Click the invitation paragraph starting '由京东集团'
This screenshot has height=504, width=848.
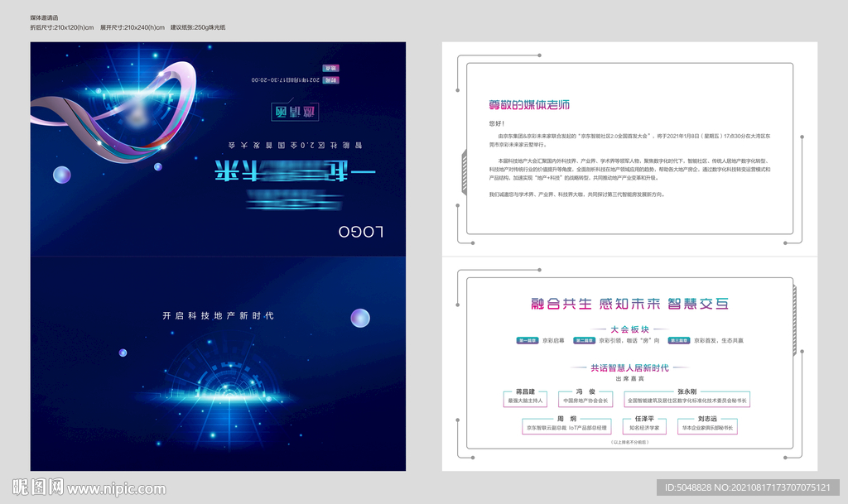(629, 141)
